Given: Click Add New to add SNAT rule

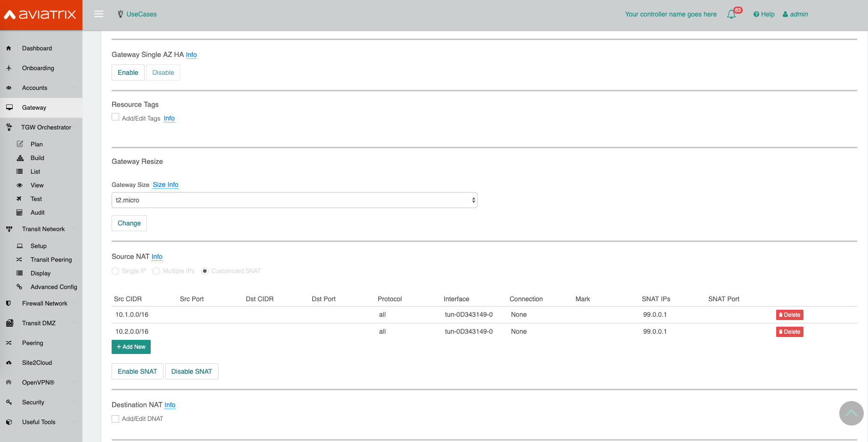Looking at the screenshot, I should (131, 347).
